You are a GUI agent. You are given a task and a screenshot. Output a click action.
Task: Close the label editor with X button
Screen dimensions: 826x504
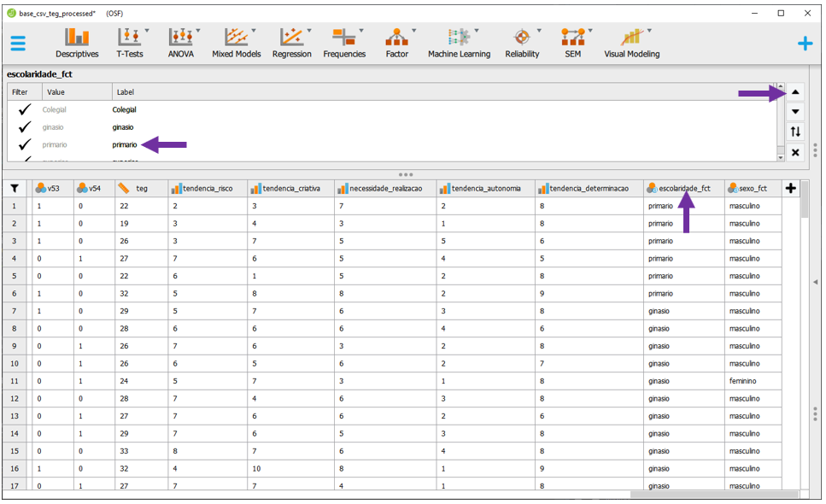point(795,152)
